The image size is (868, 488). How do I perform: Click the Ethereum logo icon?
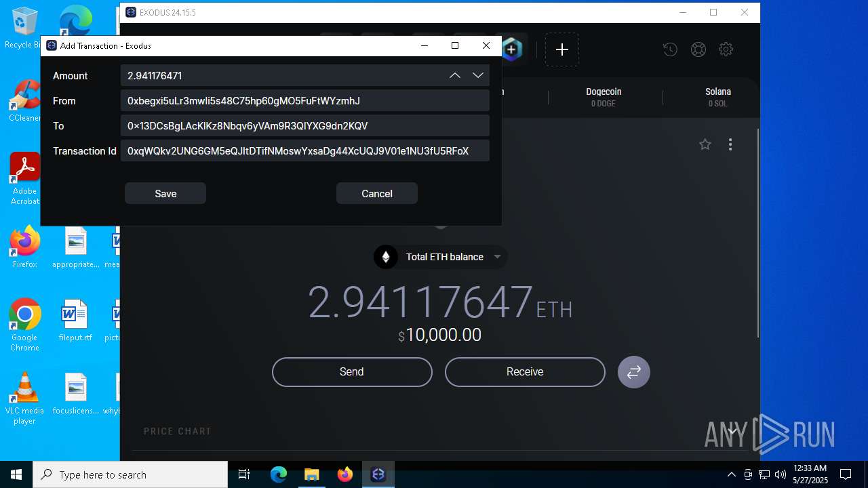point(386,257)
